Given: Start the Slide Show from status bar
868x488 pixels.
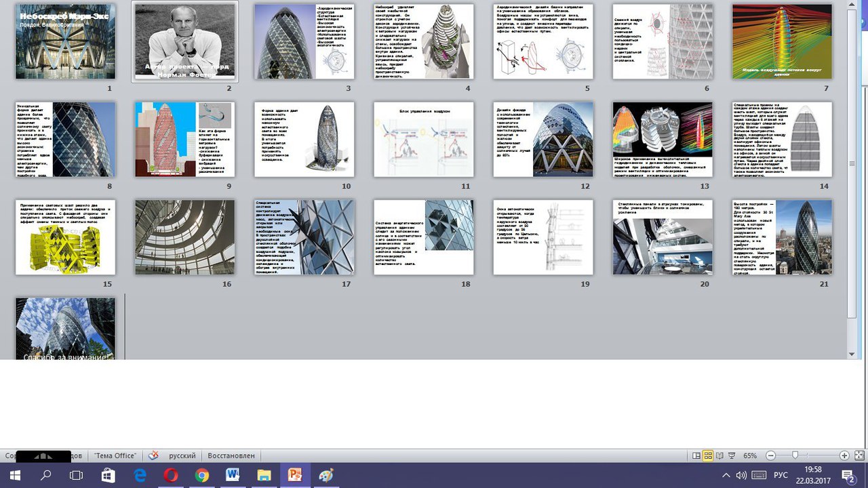Looking at the screenshot, I should (731, 456).
